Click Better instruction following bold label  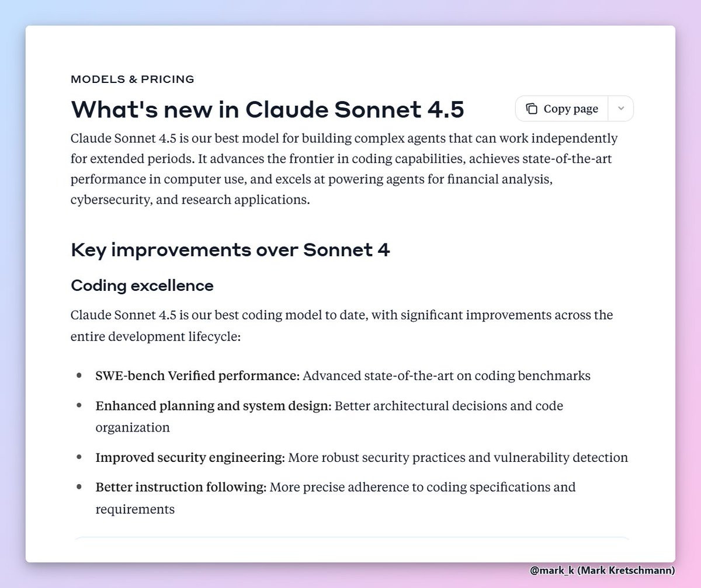tap(181, 486)
